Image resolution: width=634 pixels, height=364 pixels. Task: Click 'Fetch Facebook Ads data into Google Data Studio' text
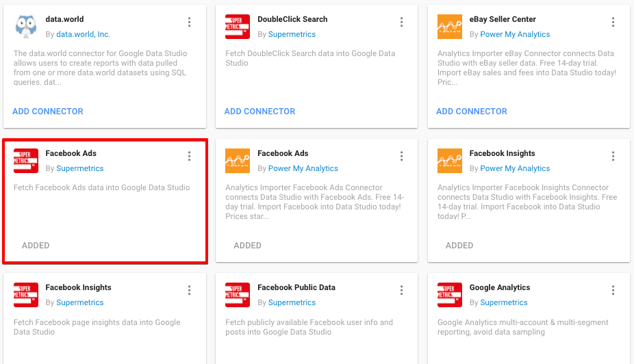coord(101,187)
